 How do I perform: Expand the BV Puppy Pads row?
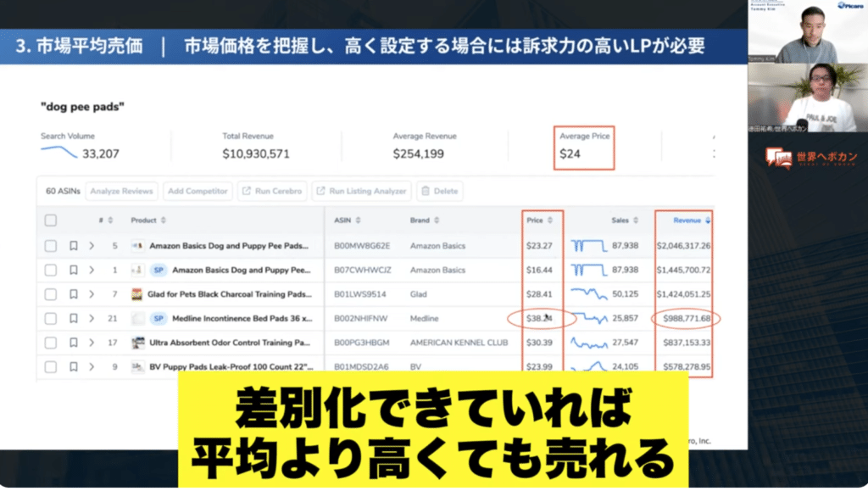pos(92,367)
